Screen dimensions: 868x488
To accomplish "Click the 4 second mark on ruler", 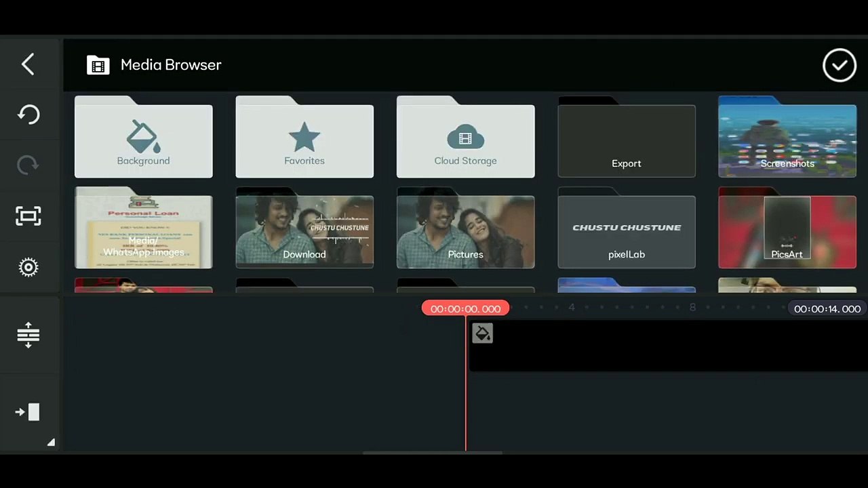I will coord(572,308).
